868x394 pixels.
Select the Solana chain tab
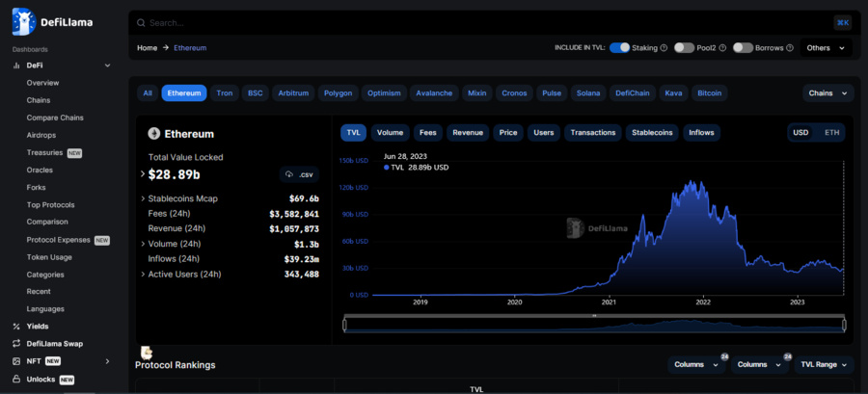coord(588,93)
